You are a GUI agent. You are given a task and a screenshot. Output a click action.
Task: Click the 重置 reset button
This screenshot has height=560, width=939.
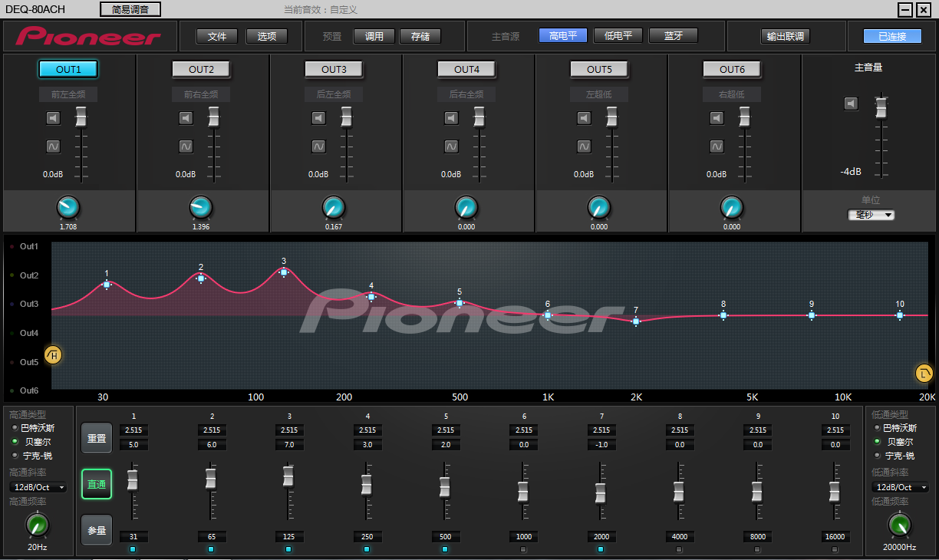click(97, 438)
